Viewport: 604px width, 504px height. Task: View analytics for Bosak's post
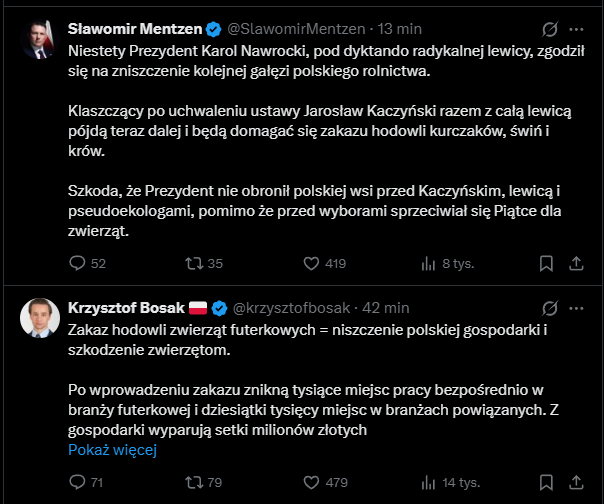point(429,484)
